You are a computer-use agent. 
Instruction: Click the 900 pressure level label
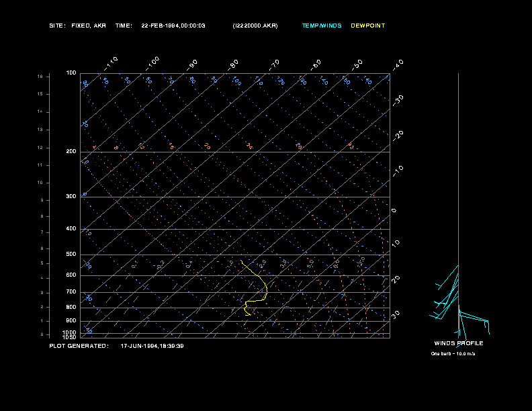71,320
